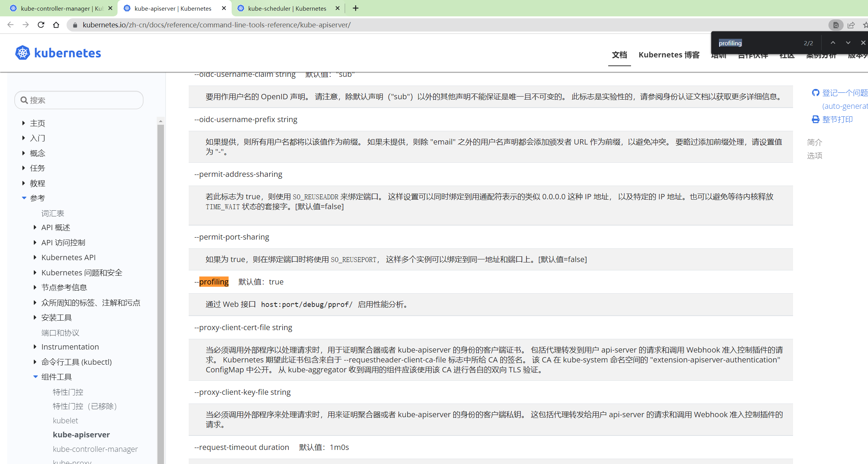The width and height of the screenshot is (868, 464).
Task: Click highlighted --profiling flag text
Action: click(x=214, y=282)
